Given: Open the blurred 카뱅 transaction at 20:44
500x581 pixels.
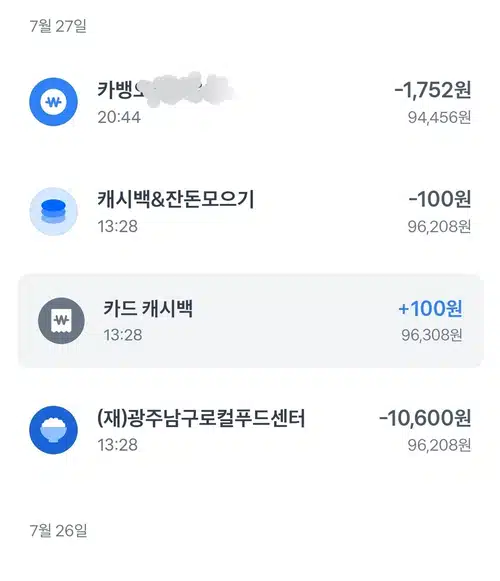Looking at the screenshot, I should (x=250, y=102).
